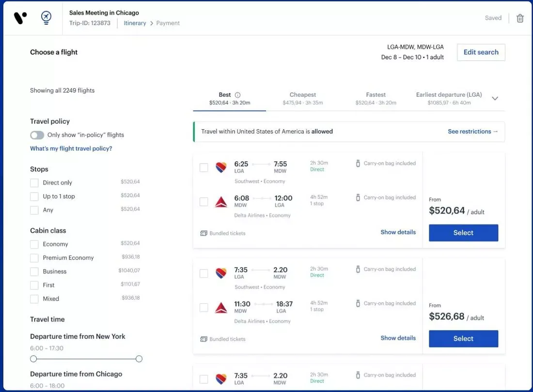The width and height of the screenshot is (533, 392).
Task: Click the Southwest Airlines logo on the 6:25 flight
Action: [x=221, y=167]
